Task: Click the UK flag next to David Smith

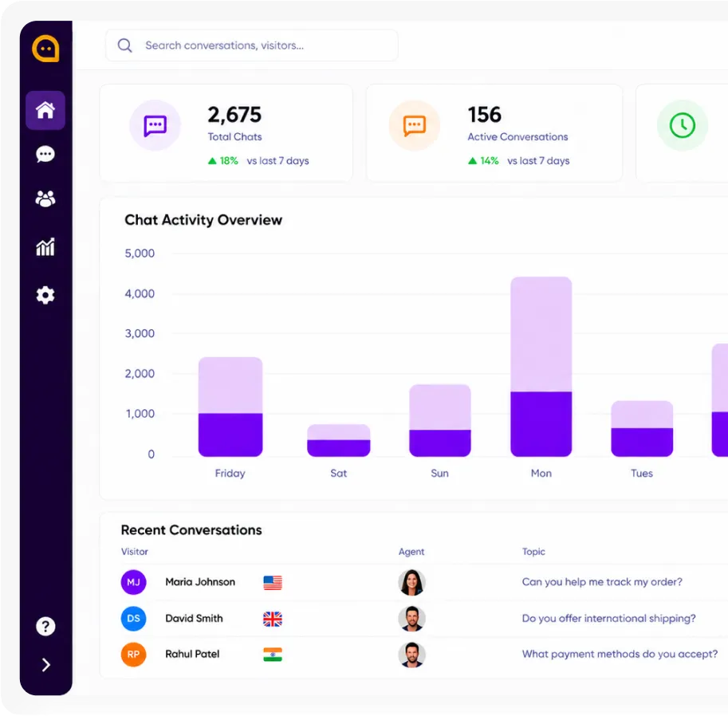Action: click(273, 619)
